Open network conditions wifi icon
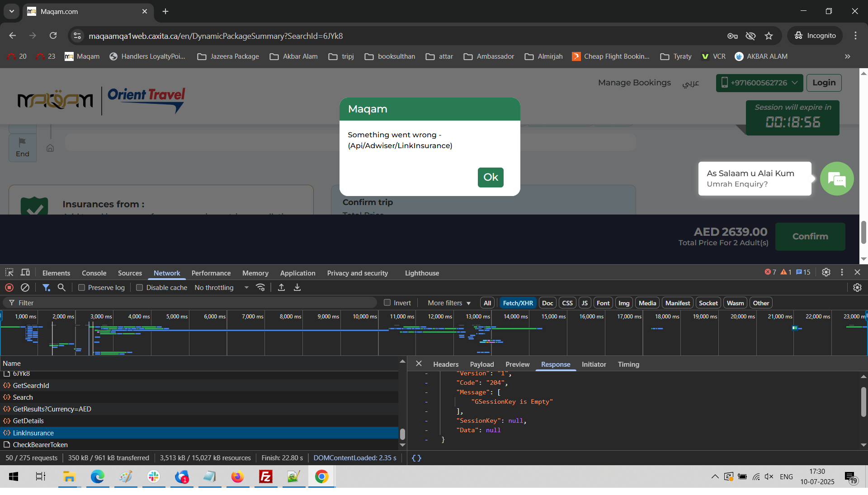Image resolution: width=868 pixels, height=495 pixels. (x=260, y=288)
